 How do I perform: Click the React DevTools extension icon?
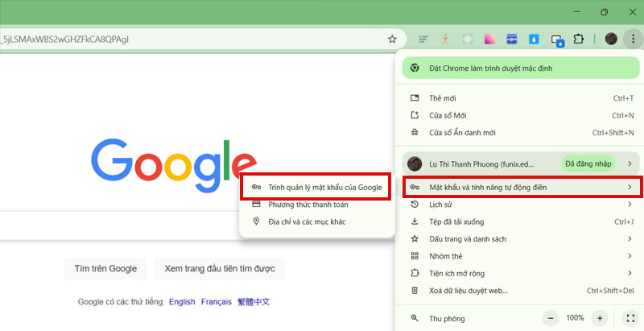click(x=467, y=39)
